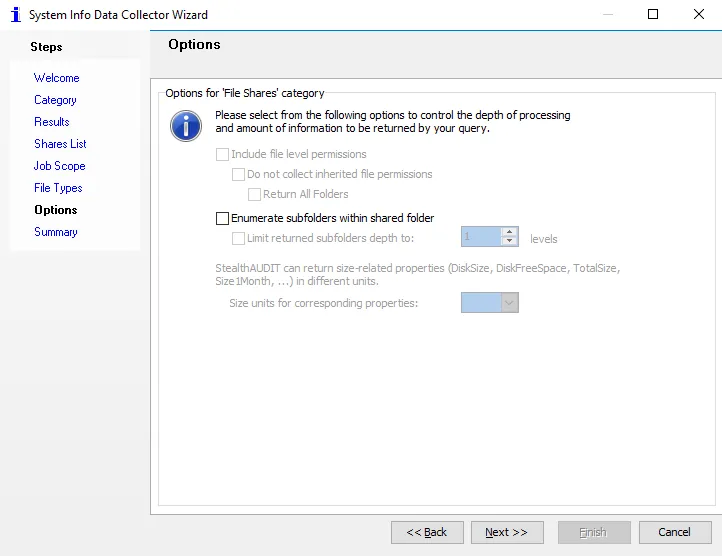The image size is (722, 556).
Task: Open the Category step
Action: point(55,100)
